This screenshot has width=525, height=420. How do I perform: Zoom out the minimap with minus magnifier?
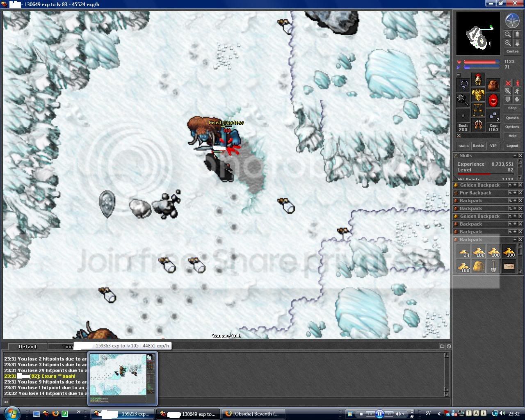[508, 34]
